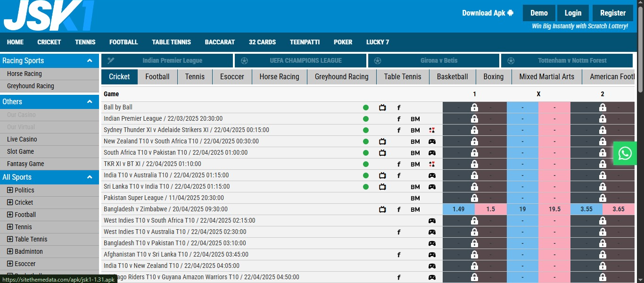The height and width of the screenshot is (283, 644).
Task: Click the gamepad icon for Bangladesh T10 v Pakistan T10
Action: point(432,243)
